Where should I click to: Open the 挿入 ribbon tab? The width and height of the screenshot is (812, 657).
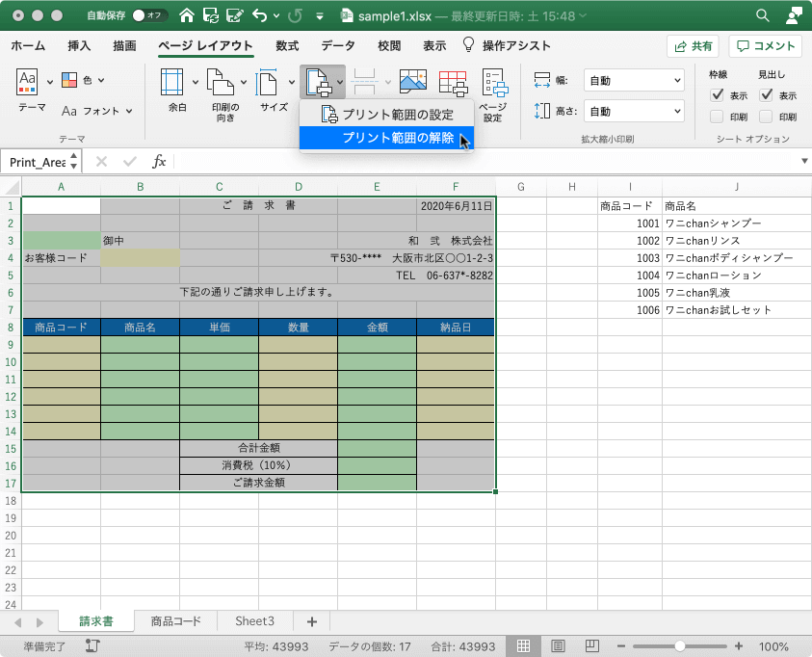coord(79,45)
